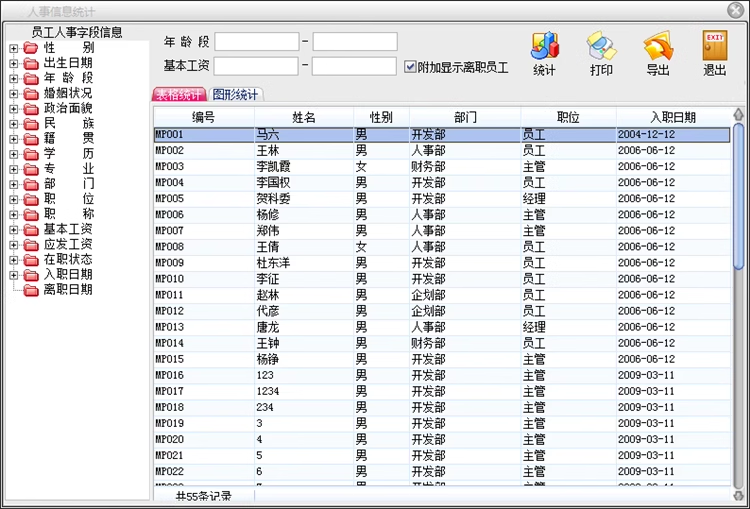This screenshot has width=750, height=509.
Task: Expand the 性别 tree node
Action: point(13,48)
